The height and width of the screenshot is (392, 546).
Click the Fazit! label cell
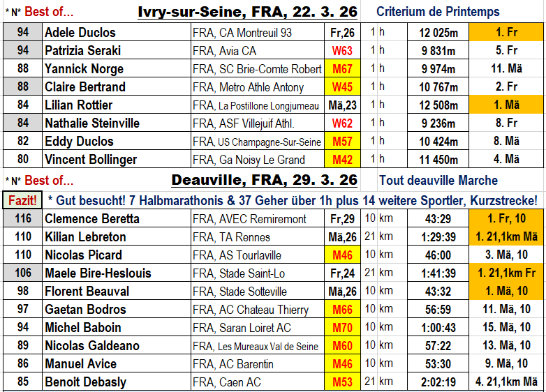22,200
